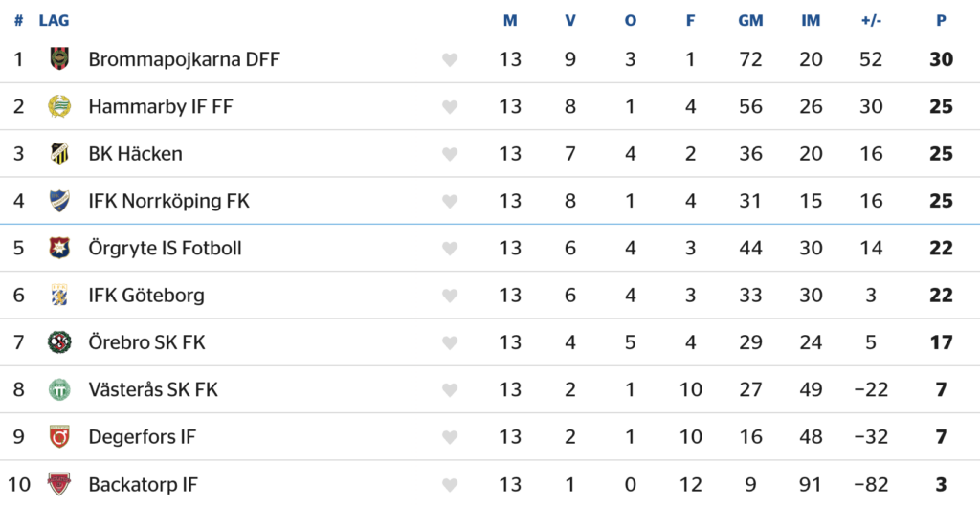
Task: Open the Örebro SK FK team link
Action: pos(146,342)
